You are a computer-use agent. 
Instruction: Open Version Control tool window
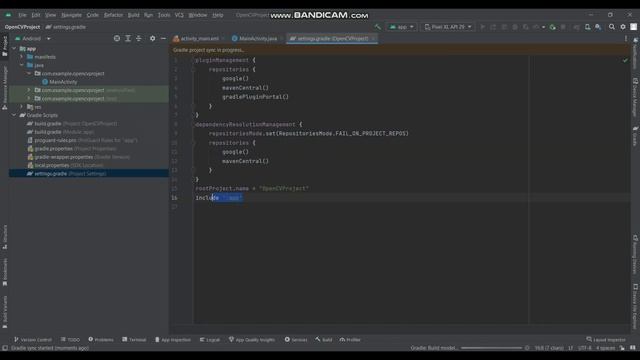click(33, 340)
